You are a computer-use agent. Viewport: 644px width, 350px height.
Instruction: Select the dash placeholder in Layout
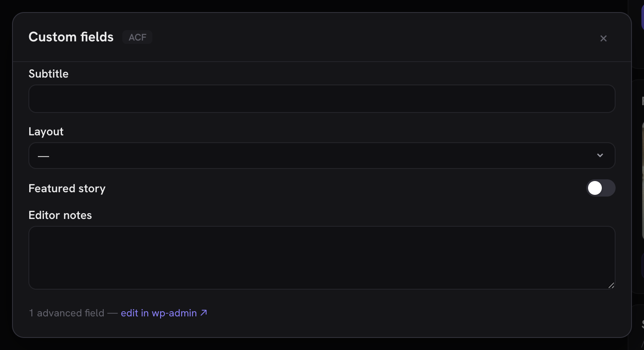click(43, 156)
